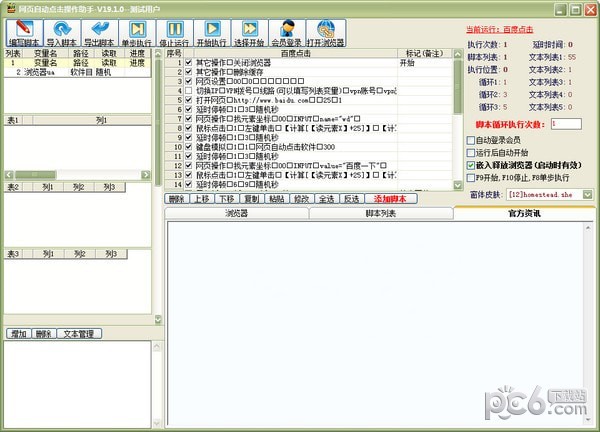The width and height of the screenshot is (600, 432).
Task: Click 表1 horizontal scrollbar left arrow
Action: coord(9,175)
